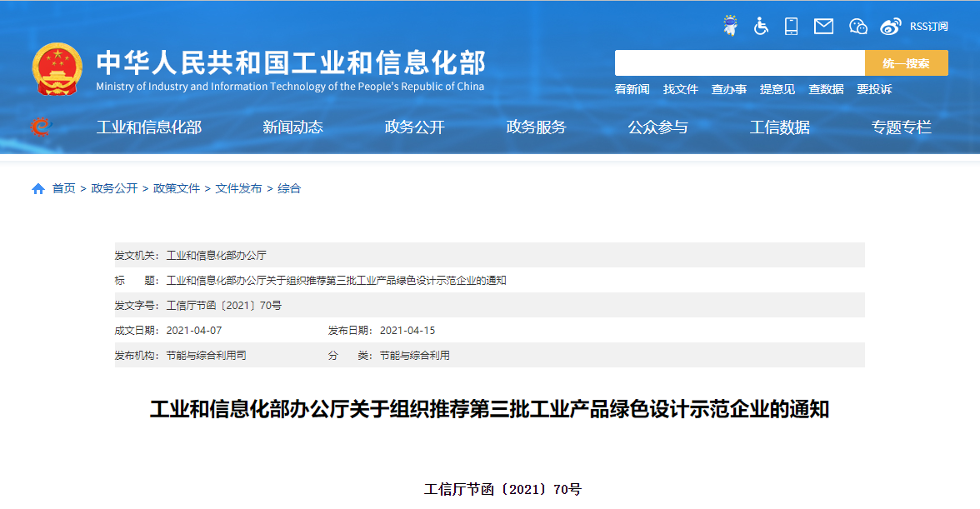Click the robot assistant icon

point(730,26)
